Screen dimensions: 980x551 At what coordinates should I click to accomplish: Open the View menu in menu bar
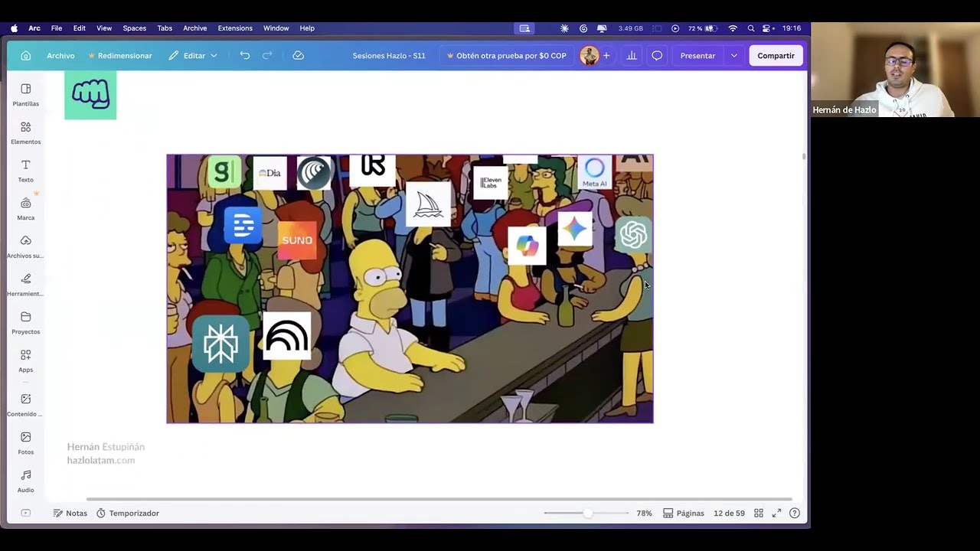(x=104, y=28)
